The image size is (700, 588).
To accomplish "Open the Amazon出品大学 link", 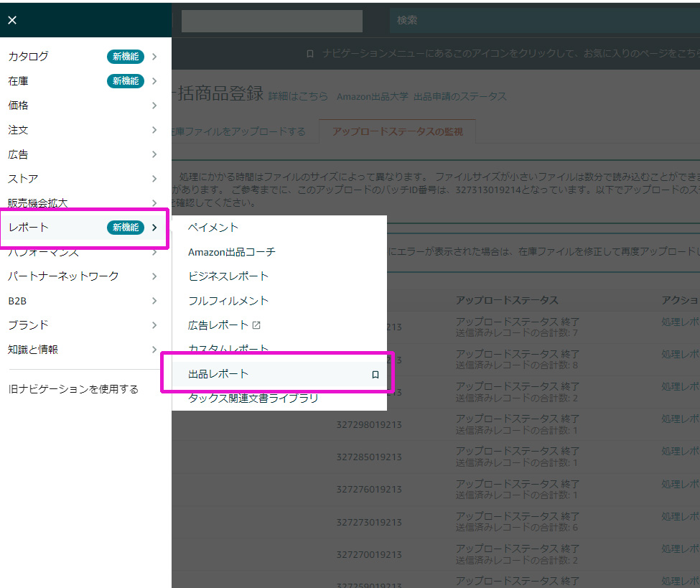I will (x=373, y=96).
